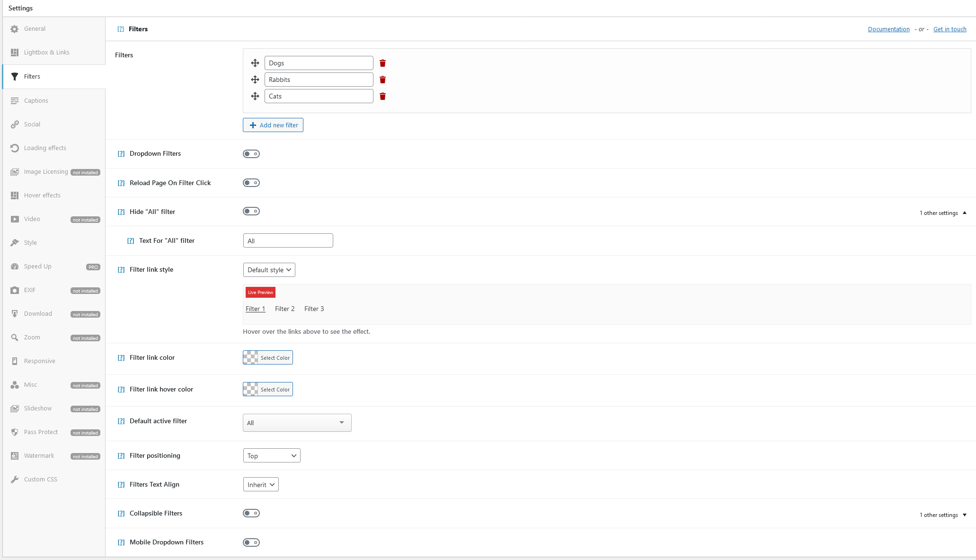Click move handle beside Rabbits filter
Screen dimensions: 976x560
pyautogui.click(x=255, y=80)
